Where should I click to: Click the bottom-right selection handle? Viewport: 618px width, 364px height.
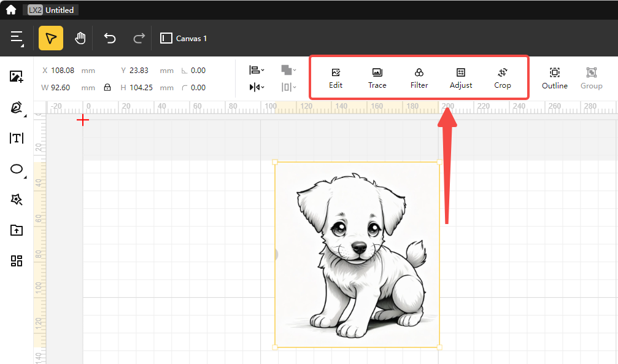coord(439,347)
